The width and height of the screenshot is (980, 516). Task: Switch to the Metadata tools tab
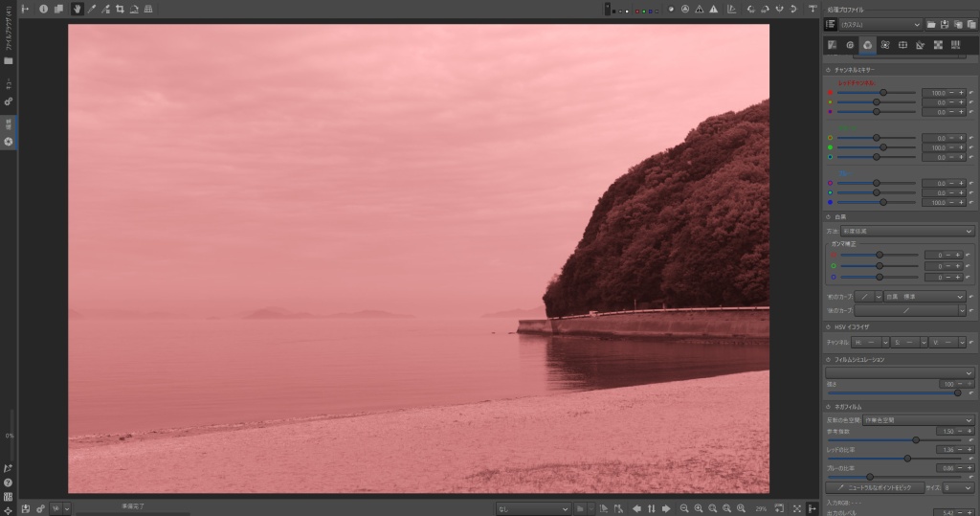956,45
